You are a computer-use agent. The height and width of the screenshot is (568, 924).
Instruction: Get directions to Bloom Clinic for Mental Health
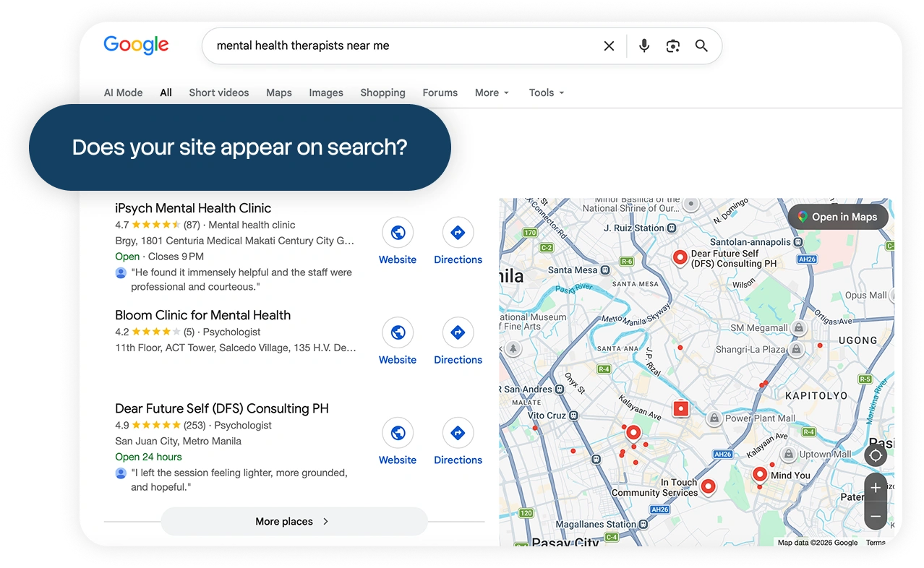click(x=458, y=332)
